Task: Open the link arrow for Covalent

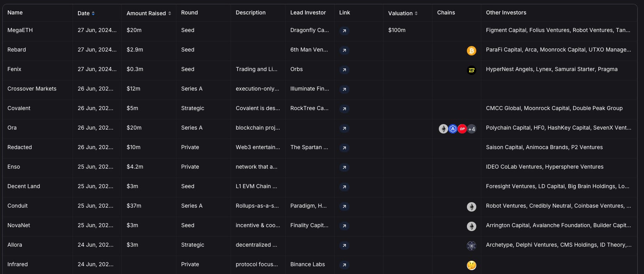Action: [x=344, y=109]
